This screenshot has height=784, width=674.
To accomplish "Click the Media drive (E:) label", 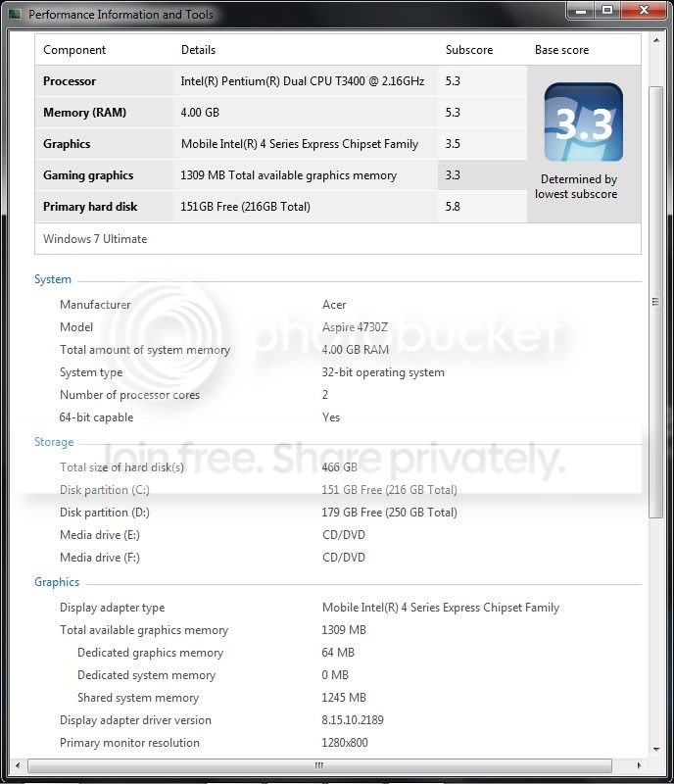I will pos(100,535).
